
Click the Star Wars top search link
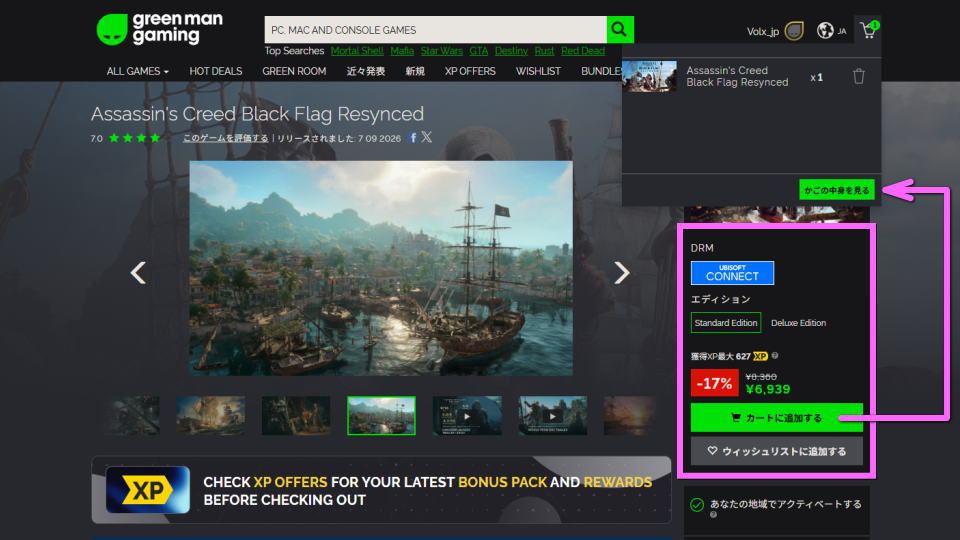[x=441, y=51]
